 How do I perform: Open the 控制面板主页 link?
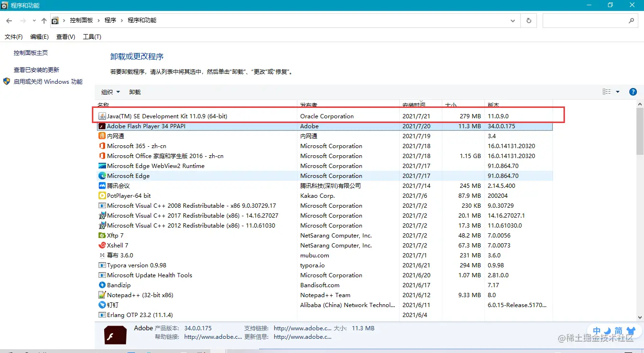[x=31, y=53]
